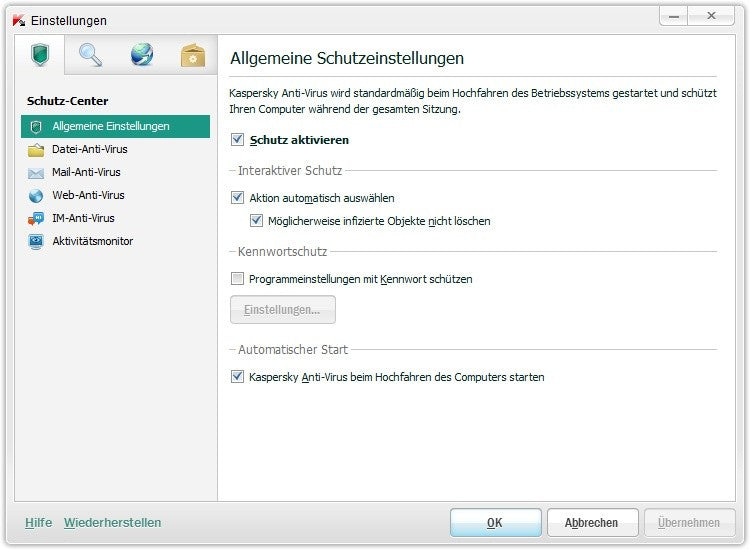Click the Mail-Anti-Virus envelope icon
750x550 pixels.
36,173
